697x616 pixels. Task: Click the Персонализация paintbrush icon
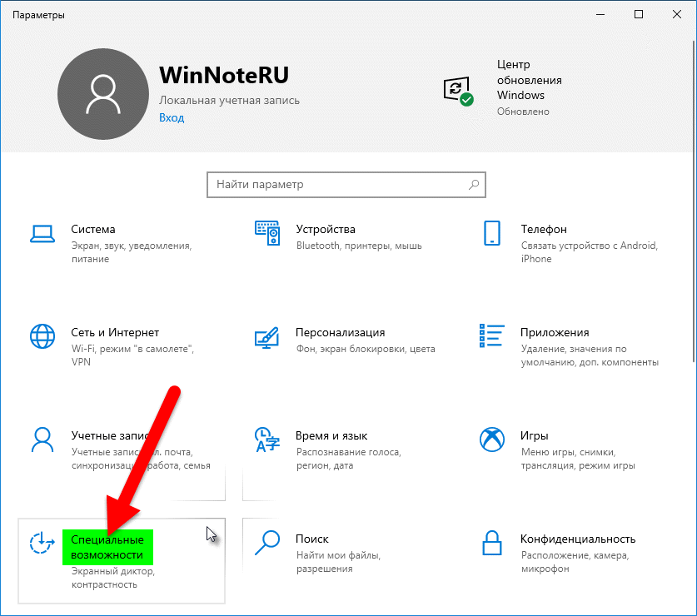point(266,336)
